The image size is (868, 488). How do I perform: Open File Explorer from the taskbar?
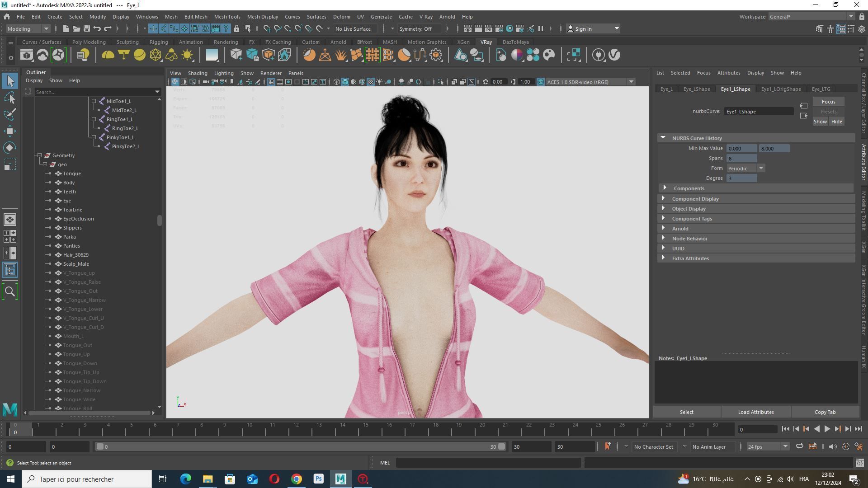coord(208,479)
